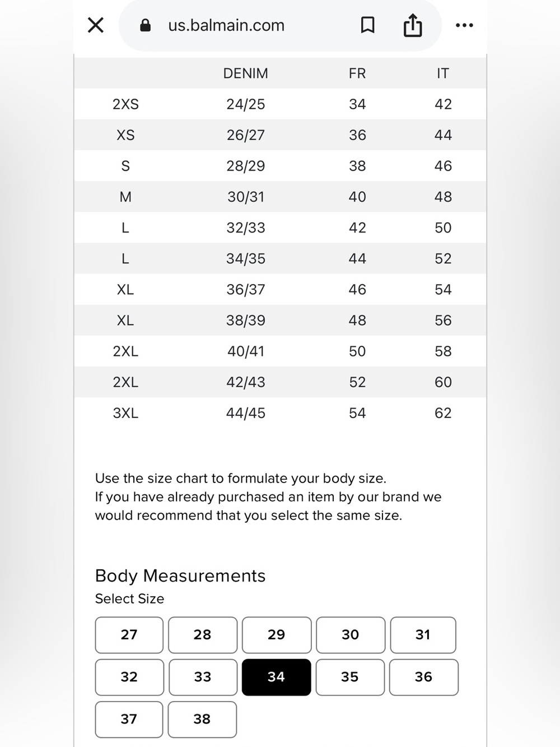Select size 36

(x=423, y=677)
